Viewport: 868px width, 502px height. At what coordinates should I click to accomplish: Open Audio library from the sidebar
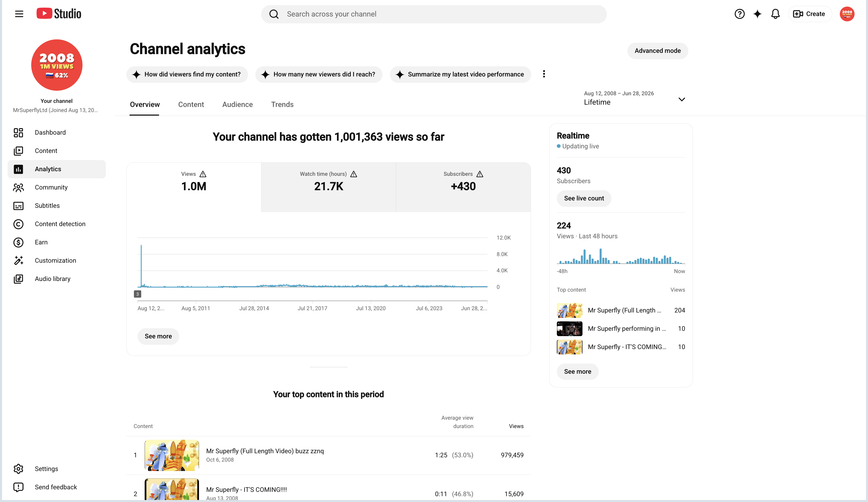(57, 279)
